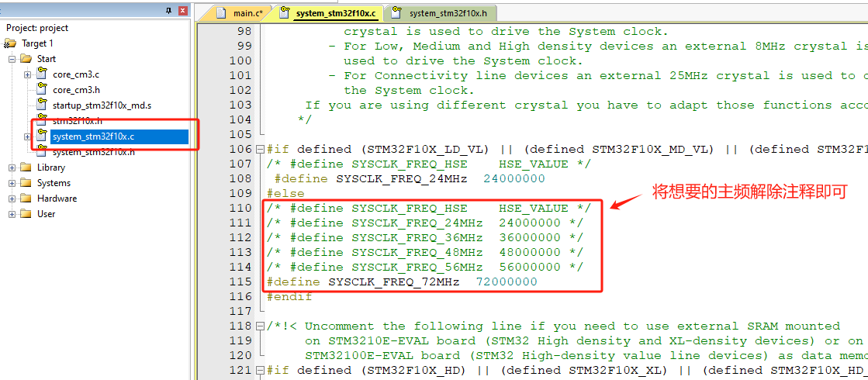Click the #else directive on line 109
Viewport: 868px width, 380px height.
[x=285, y=194]
